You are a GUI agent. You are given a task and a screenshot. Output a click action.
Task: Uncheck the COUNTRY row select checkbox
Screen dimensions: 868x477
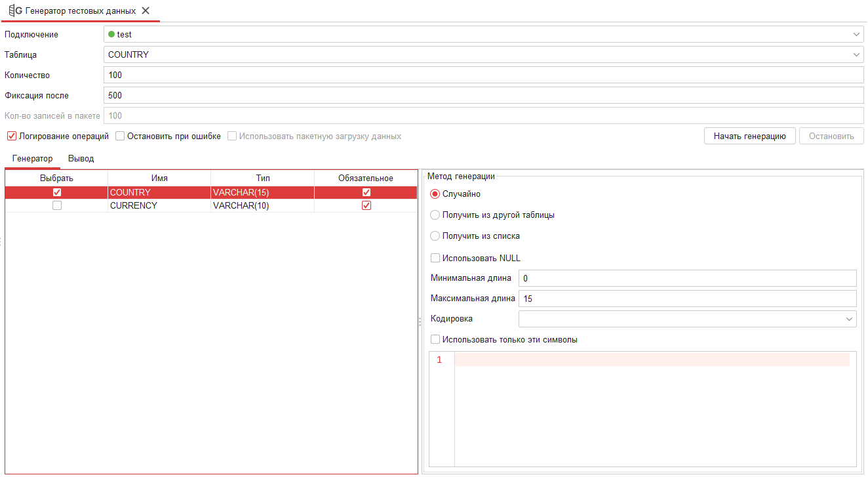click(x=57, y=192)
